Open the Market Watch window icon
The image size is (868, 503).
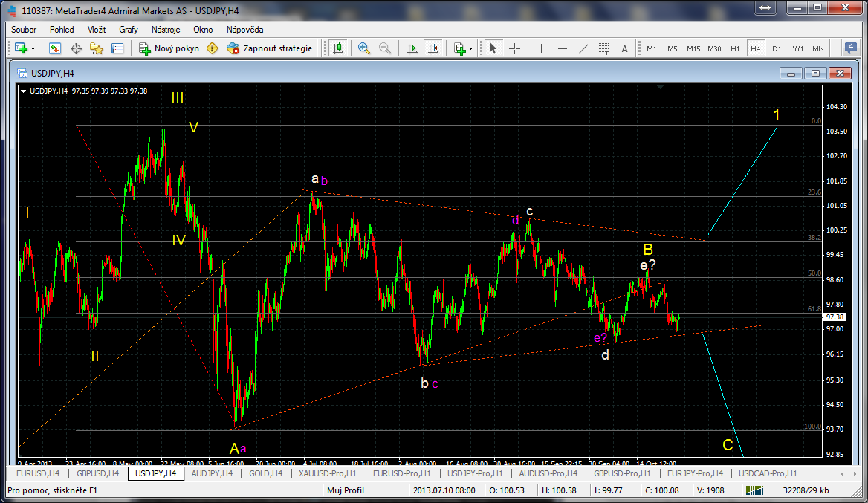pyautogui.click(x=55, y=48)
